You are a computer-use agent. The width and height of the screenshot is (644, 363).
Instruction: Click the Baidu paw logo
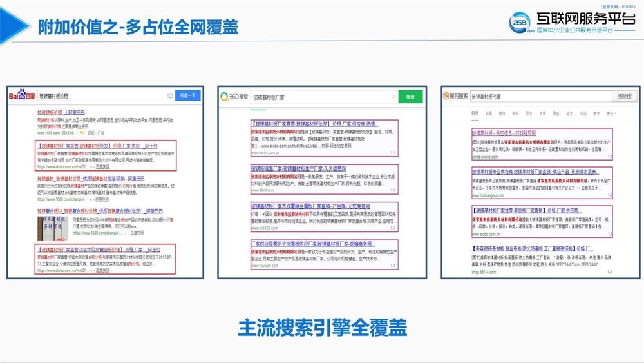[x=21, y=95]
